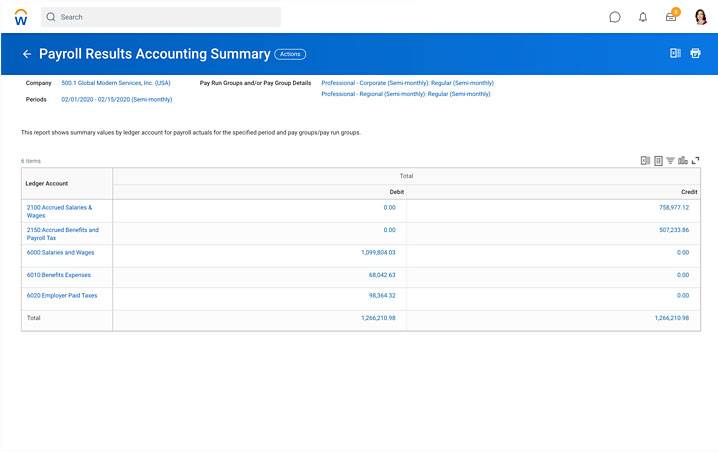Open the notifications bell icon
Image resolution: width=718 pixels, height=452 pixels.
coord(643,17)
